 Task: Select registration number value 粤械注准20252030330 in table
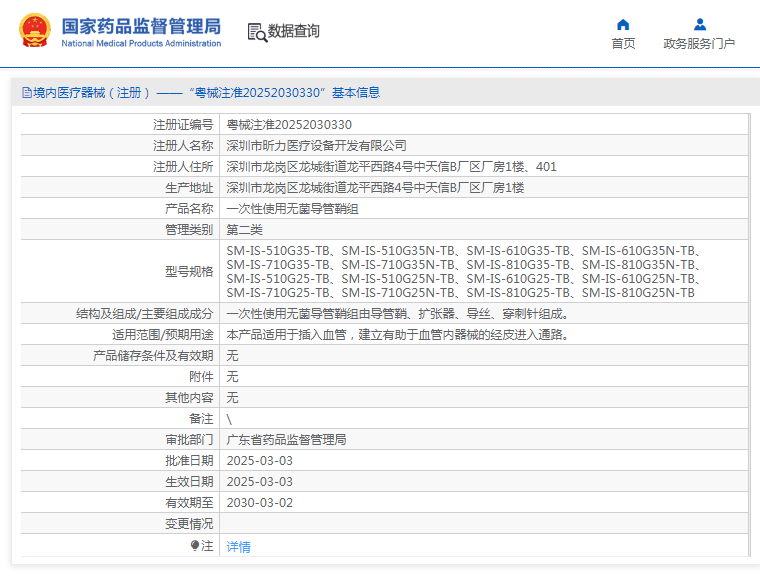click(x=289, y=125)
